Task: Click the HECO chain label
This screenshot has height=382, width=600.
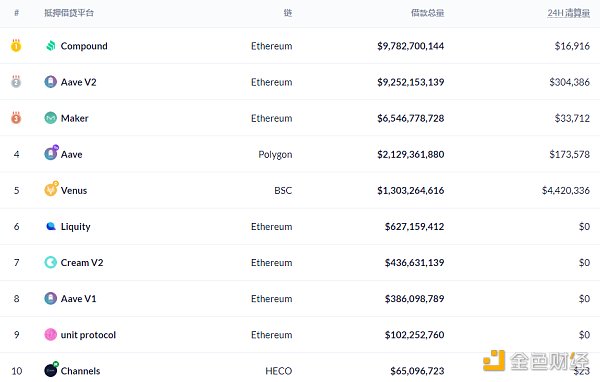Action: click(279, 371)
